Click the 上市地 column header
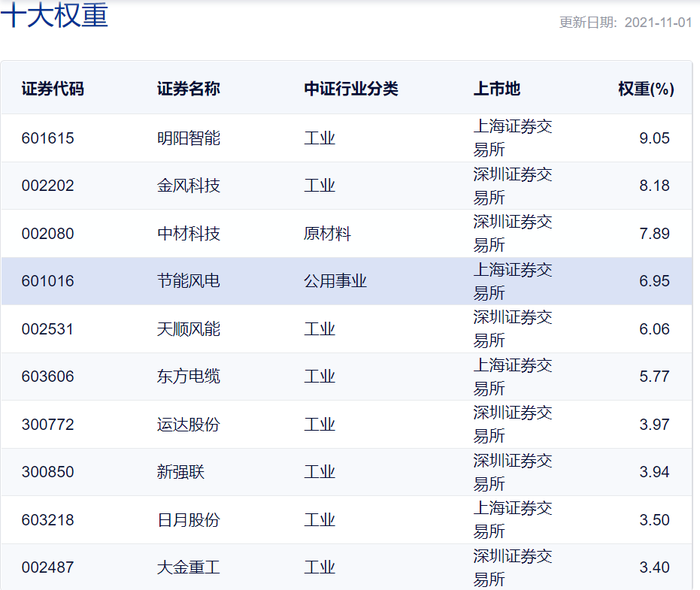This screenshot has width=700, height=590. [497, 88]
